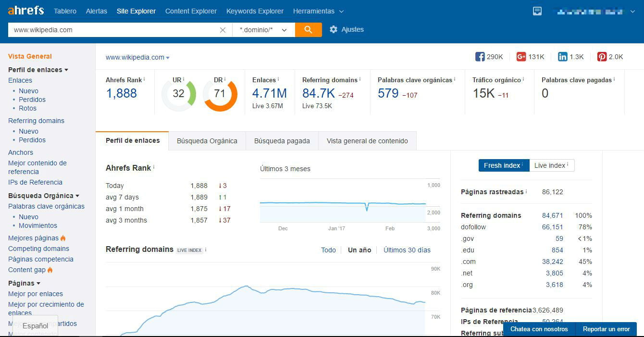
Task: Click info icon beside Palabras clave orgánicas
Action: (455, 79)
